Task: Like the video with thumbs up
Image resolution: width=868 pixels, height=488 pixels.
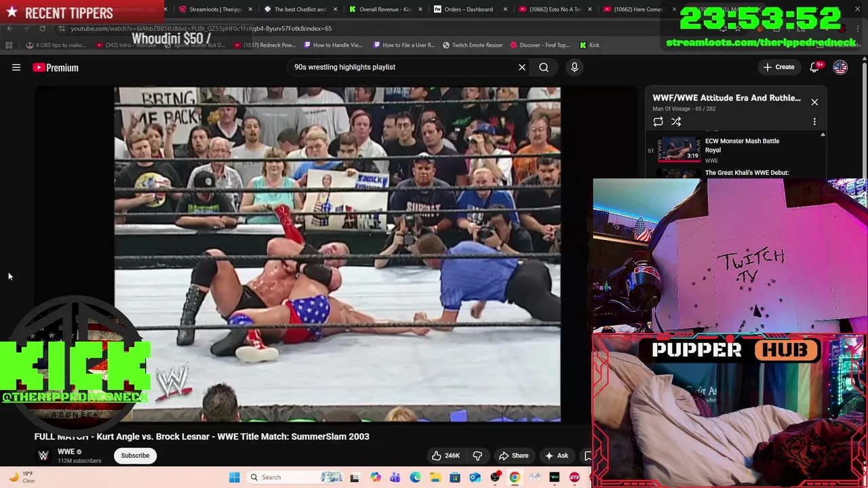Action: point(446,455)
